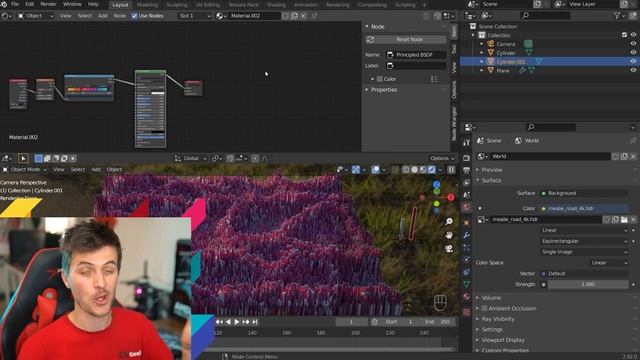Click the World context button
This screenshot has width=640, height=360.
pos(527,141)
